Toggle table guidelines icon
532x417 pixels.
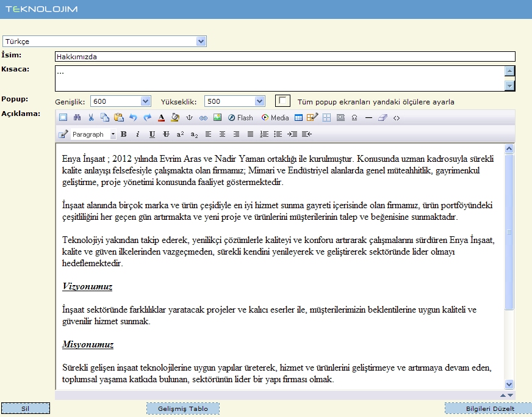coord(326,117)
